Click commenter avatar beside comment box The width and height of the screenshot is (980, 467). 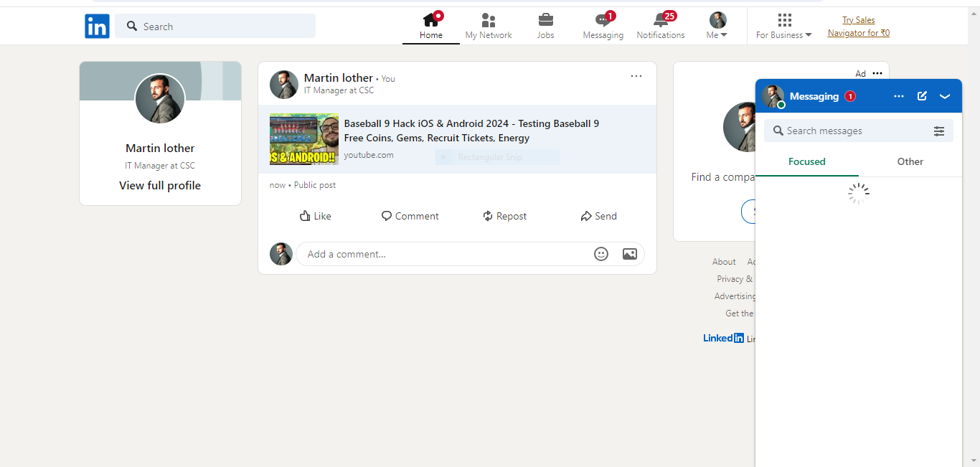point(281,254)
